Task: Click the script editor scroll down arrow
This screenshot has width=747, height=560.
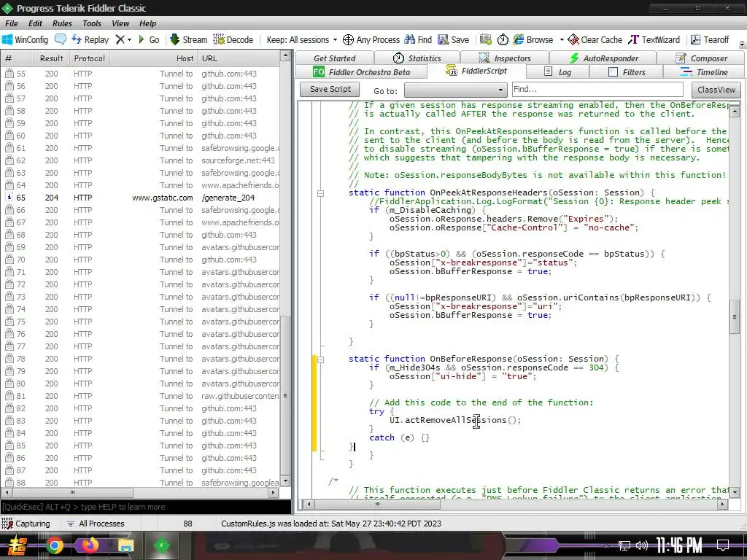Action: click(735, 492)
